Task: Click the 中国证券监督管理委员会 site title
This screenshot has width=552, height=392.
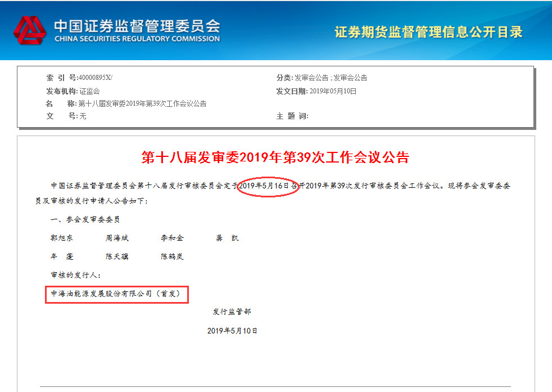Action: (x=137, y=25)
